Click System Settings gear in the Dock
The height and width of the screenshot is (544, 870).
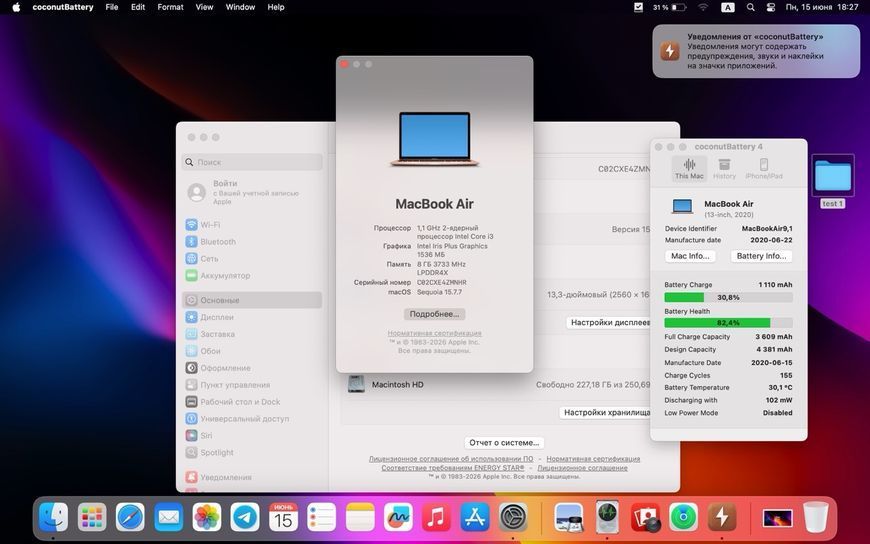[x=513, y=517]
